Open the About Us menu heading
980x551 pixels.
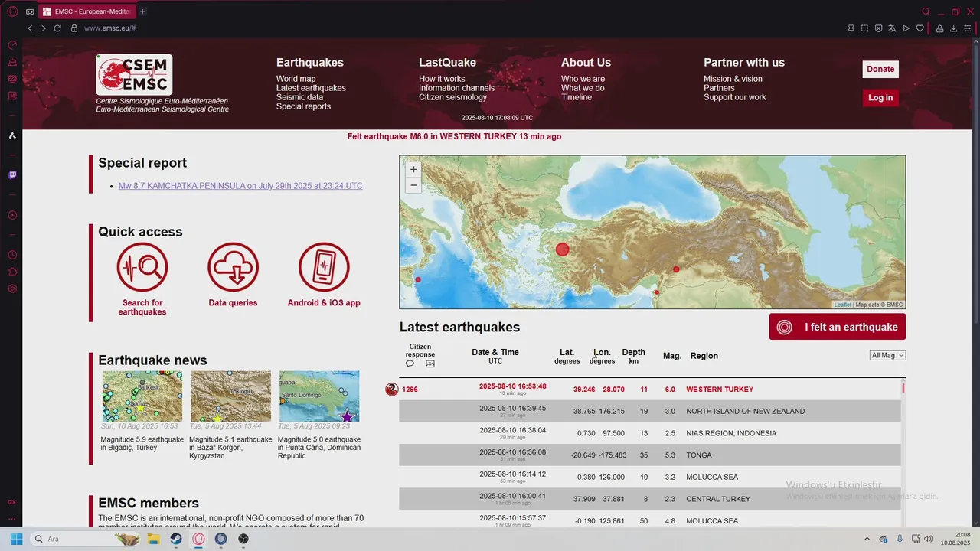586,63
